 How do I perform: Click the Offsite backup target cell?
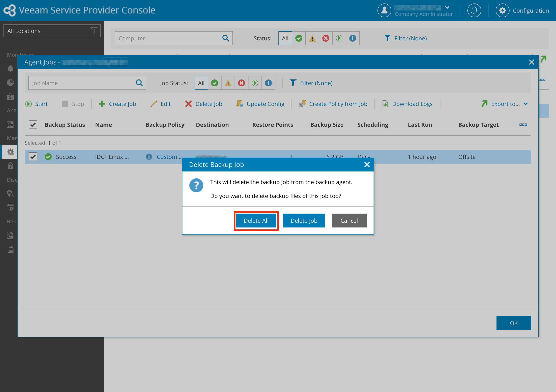(467, 157)
